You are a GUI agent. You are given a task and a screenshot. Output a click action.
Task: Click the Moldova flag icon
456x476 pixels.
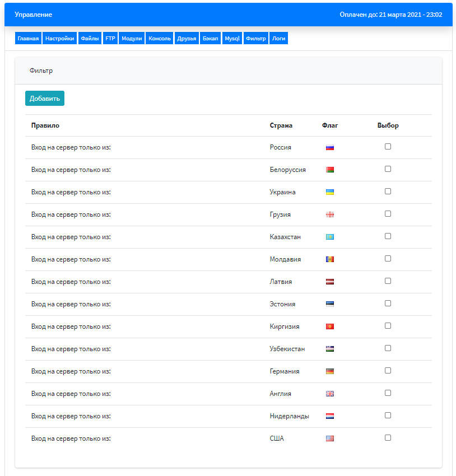coord(330,259)
